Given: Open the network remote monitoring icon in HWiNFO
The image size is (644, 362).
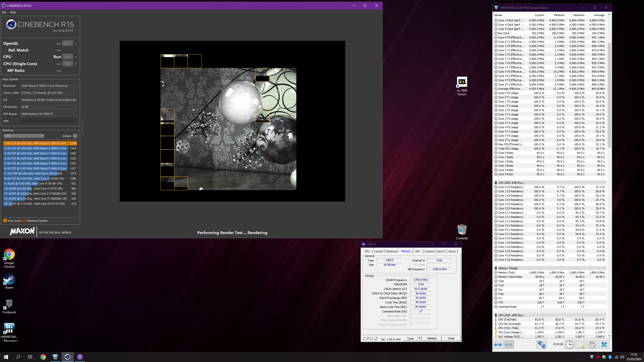Looking at the screenshot, I should click(x=541, y=344).
